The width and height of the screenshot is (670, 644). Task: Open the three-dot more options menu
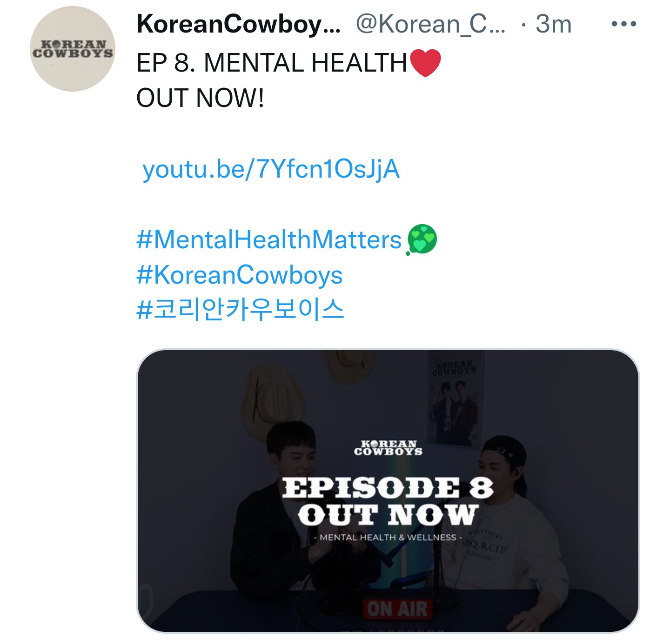(x=623, y=24)
